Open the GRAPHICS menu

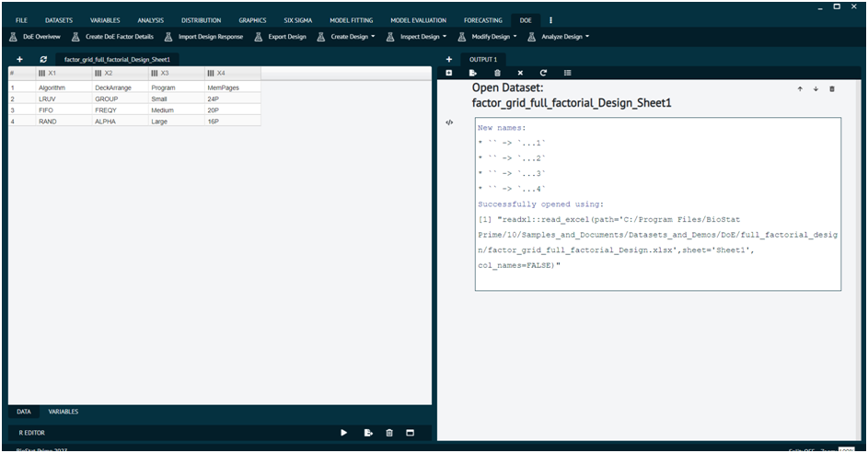point(252,20)
